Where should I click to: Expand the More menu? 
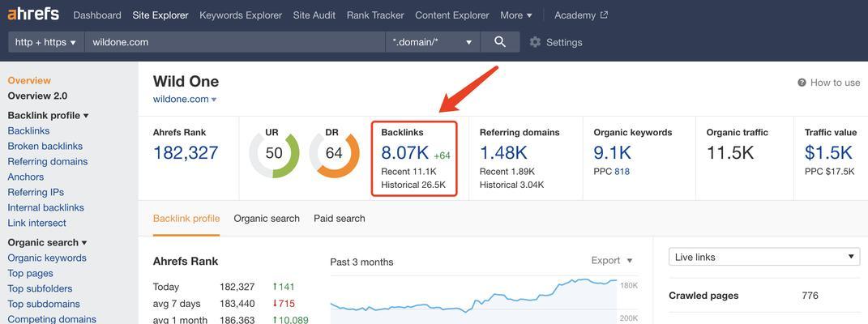(516, 15)
